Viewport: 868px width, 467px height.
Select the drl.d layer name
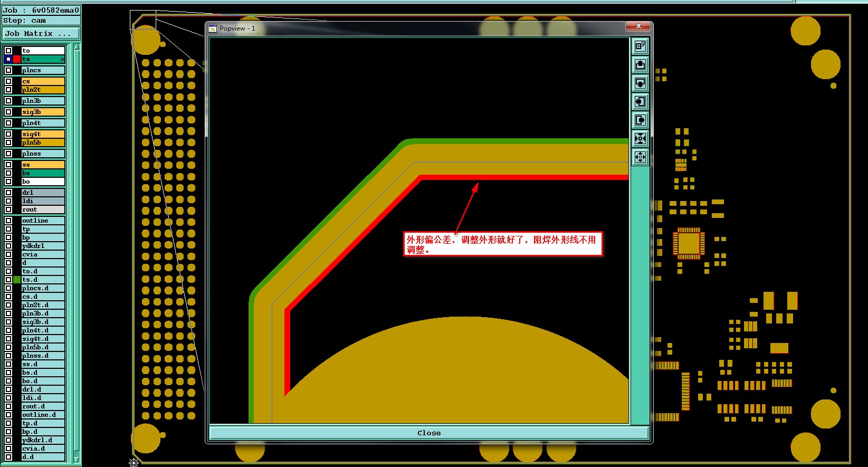pyautogui.click(x=43, y=389)
